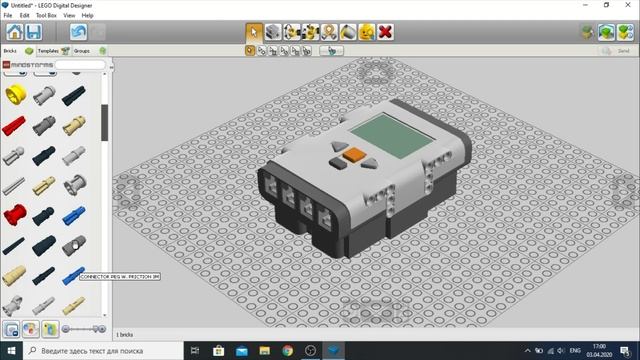The height and width of the screenshot is (360, 640).
Task: Click the Windows taskbar search box
Action: pos(103,351)
